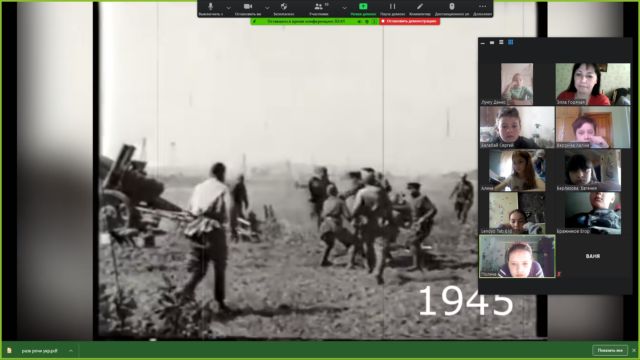Click 'Показать все' downloads button
640x360 pixels.
[x=610, y=350]
